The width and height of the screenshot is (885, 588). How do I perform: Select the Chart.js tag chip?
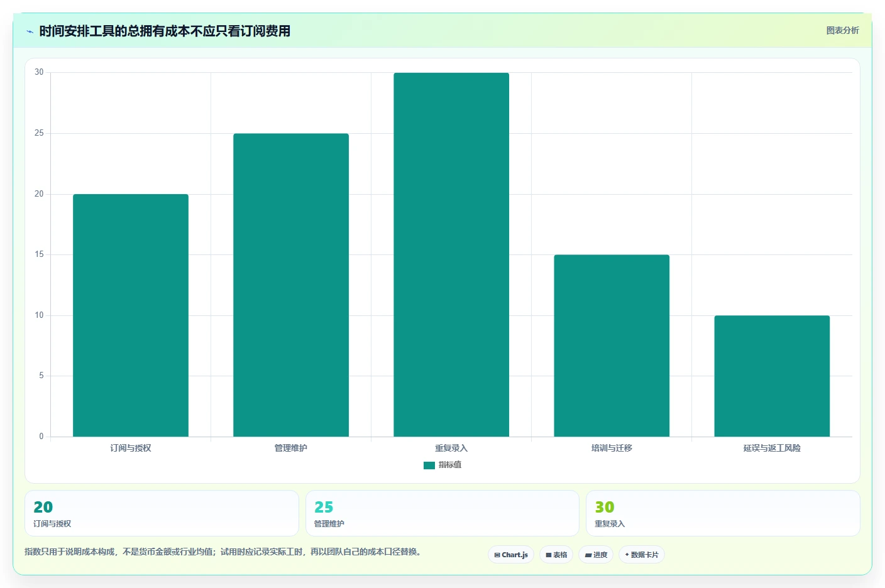click(x=511, y=555)
